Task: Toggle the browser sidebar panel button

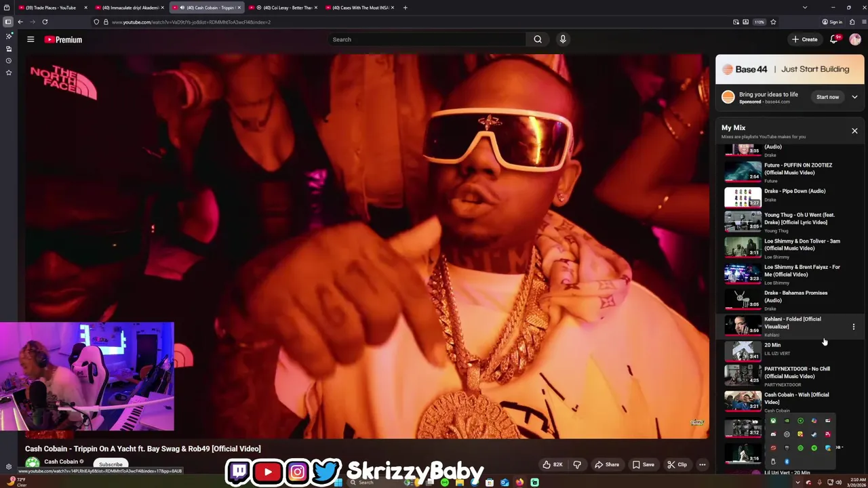Action: (x=8, y=22)
